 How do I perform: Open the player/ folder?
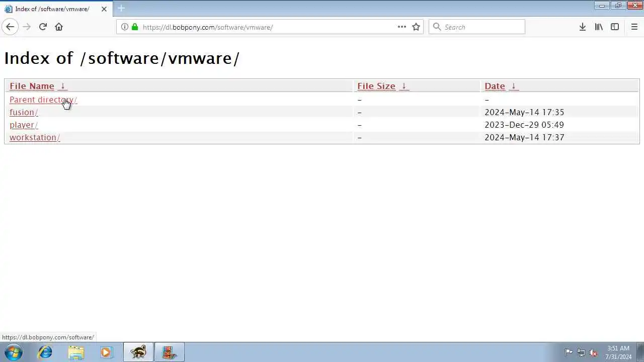click(24, 125)
